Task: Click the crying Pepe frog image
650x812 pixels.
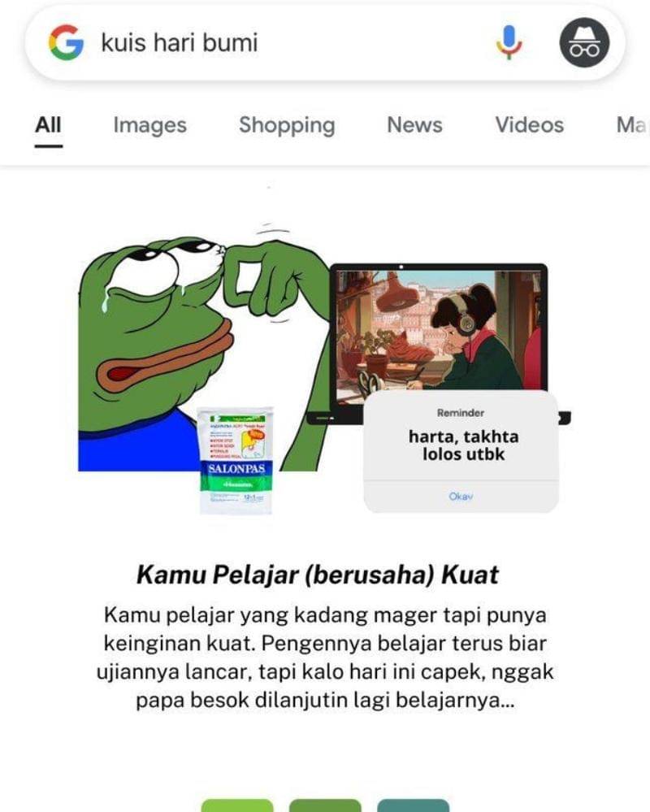Action: [x=205, y=348]
